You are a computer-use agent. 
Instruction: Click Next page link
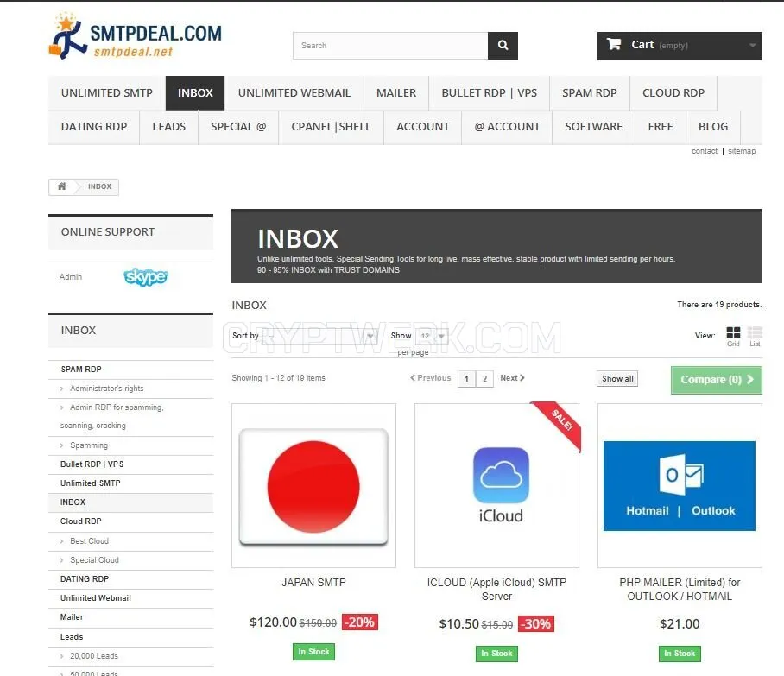(512, 378)
